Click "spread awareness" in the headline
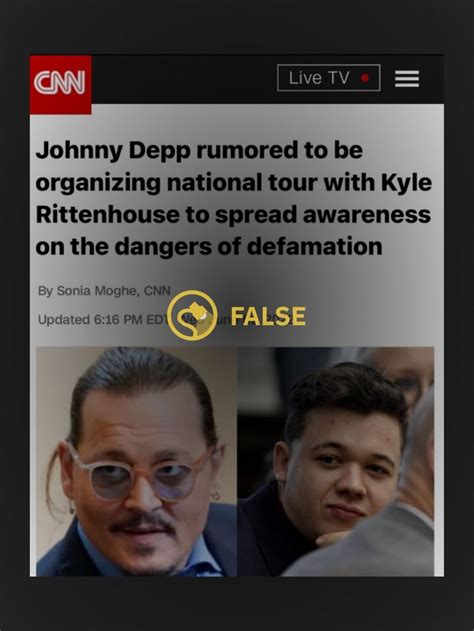Image resolution: width=474 pixels, height=631 pixels. click(323, 215)
